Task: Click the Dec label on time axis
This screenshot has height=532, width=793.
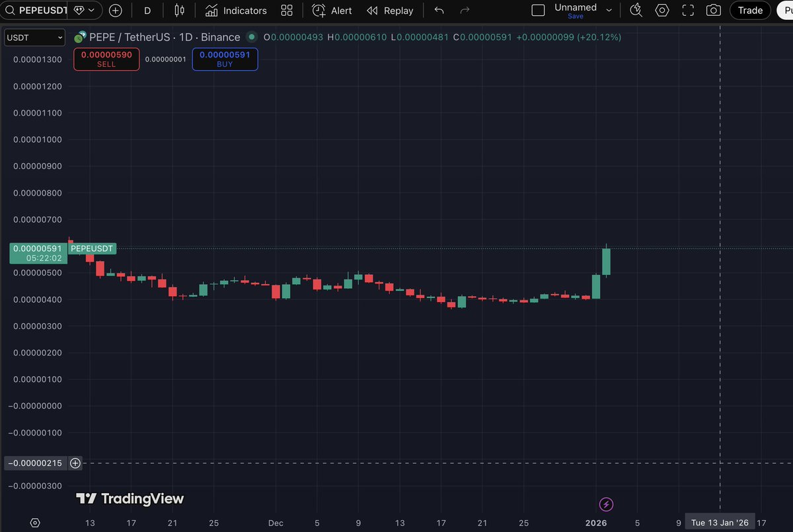Action: coord(276,523)
